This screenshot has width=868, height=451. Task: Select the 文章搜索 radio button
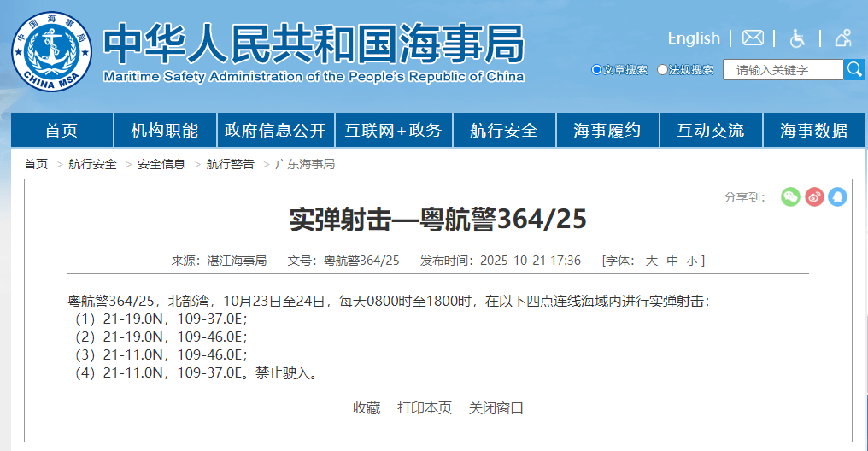[596, 70]
